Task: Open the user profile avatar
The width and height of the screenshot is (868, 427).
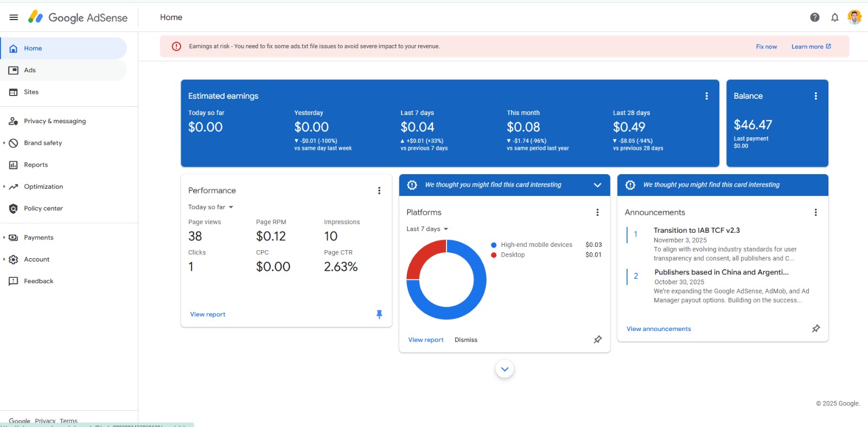Action: coord(854,17)
